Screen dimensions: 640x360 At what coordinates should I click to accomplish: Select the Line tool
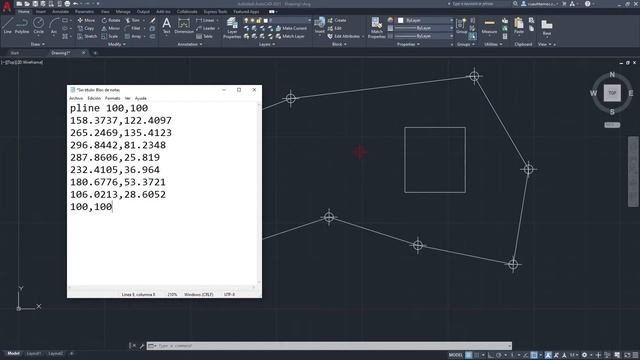[x=8, y=25]
